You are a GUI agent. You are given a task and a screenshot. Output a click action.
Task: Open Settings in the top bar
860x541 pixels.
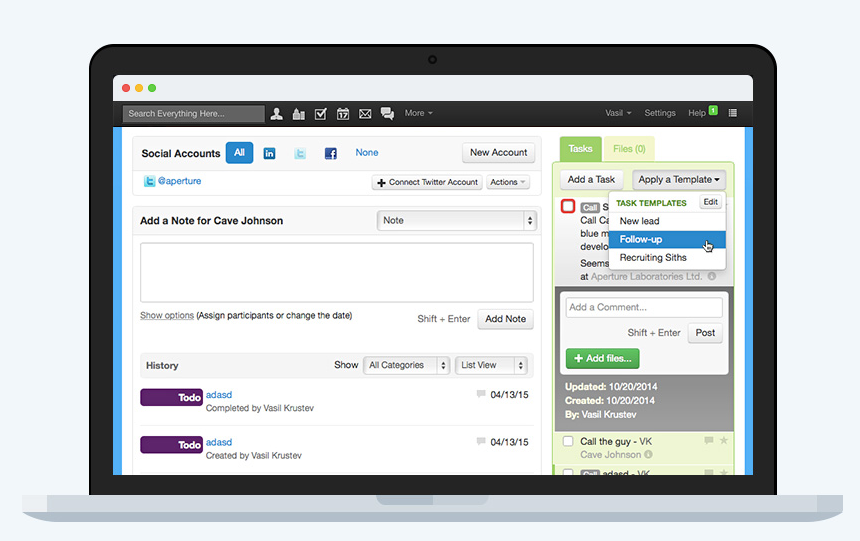(x=660, y=113)
